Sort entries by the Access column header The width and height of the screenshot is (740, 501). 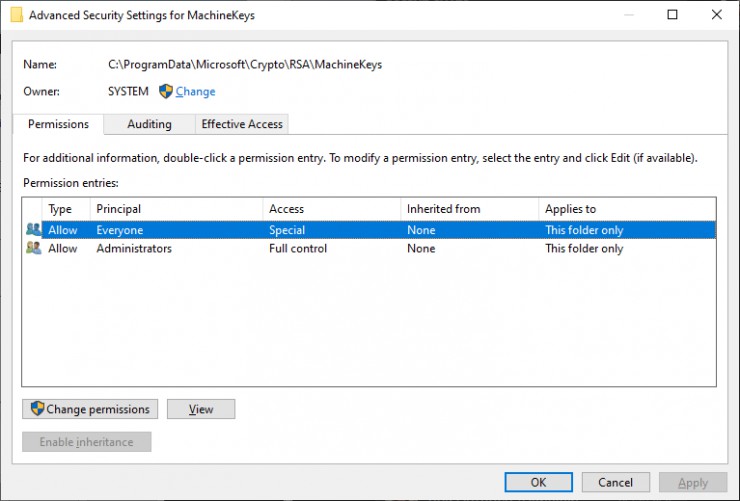click(332, 209)
